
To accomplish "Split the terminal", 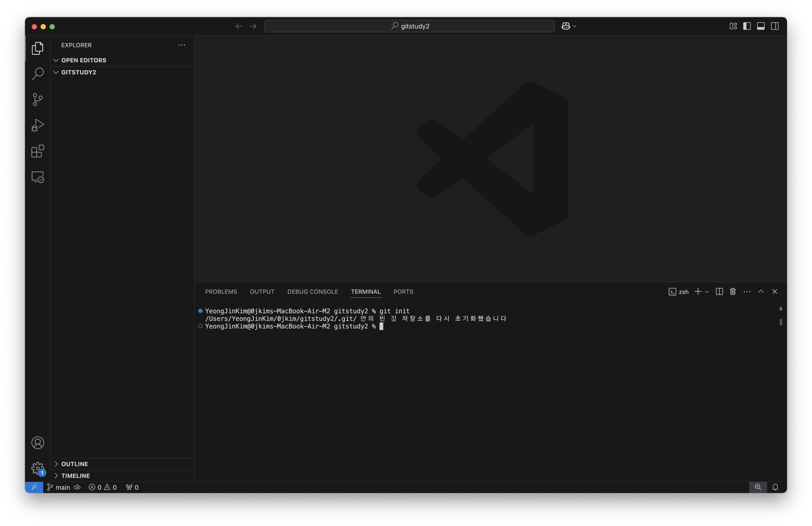I will tap(719, 292).
